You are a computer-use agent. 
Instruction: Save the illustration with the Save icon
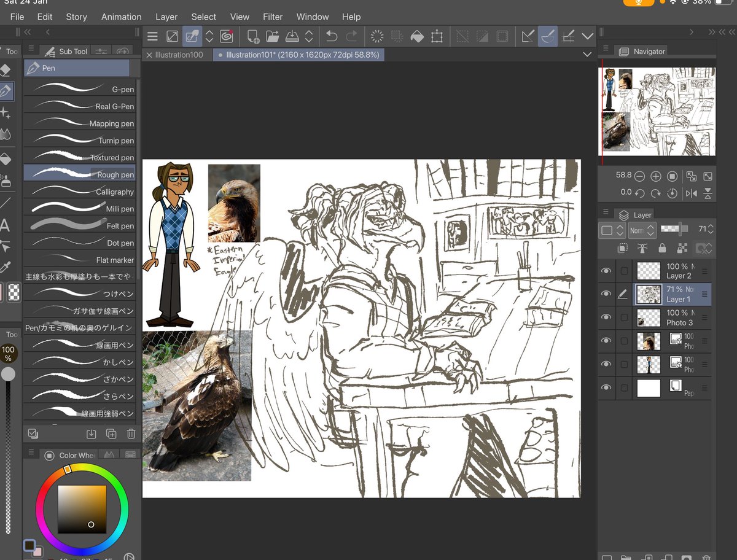click(x=293, y=37)
